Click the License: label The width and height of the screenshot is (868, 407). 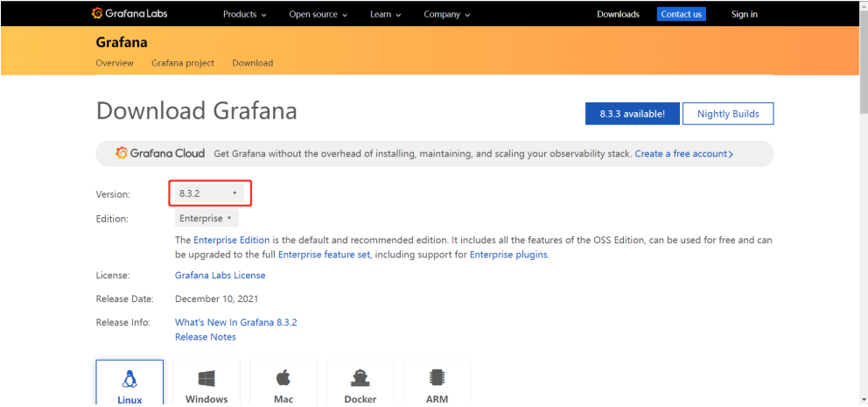pos(112,275)
